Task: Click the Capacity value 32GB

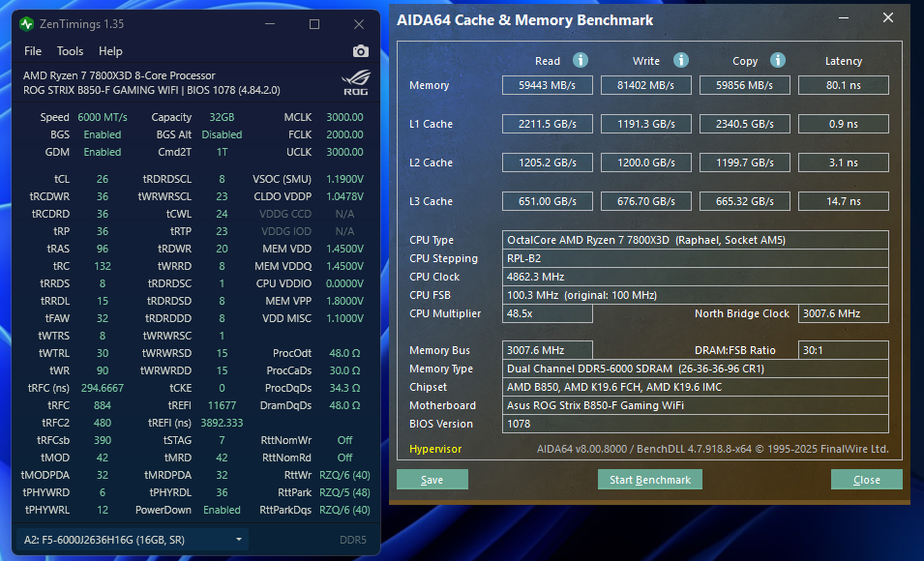Action: coord(223,117)
